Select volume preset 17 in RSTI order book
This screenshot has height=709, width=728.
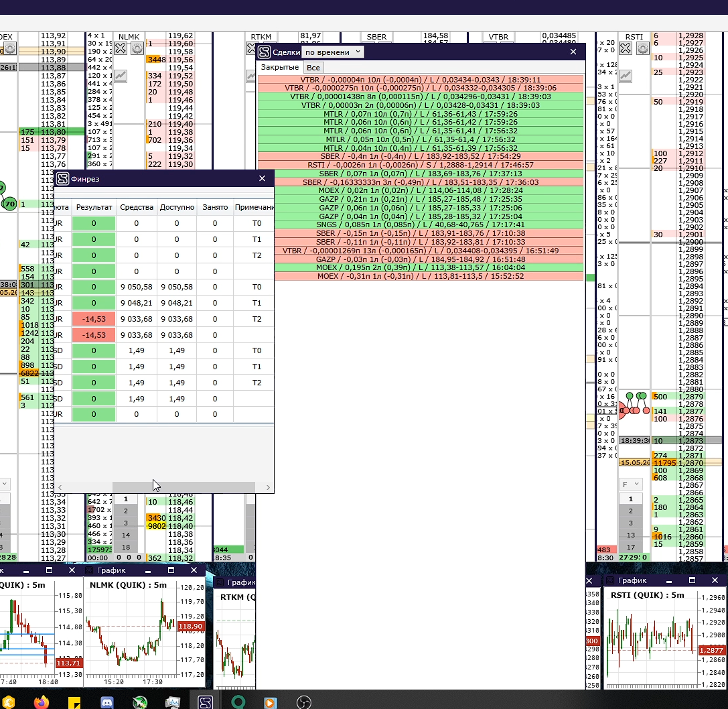tap(630, 547)
